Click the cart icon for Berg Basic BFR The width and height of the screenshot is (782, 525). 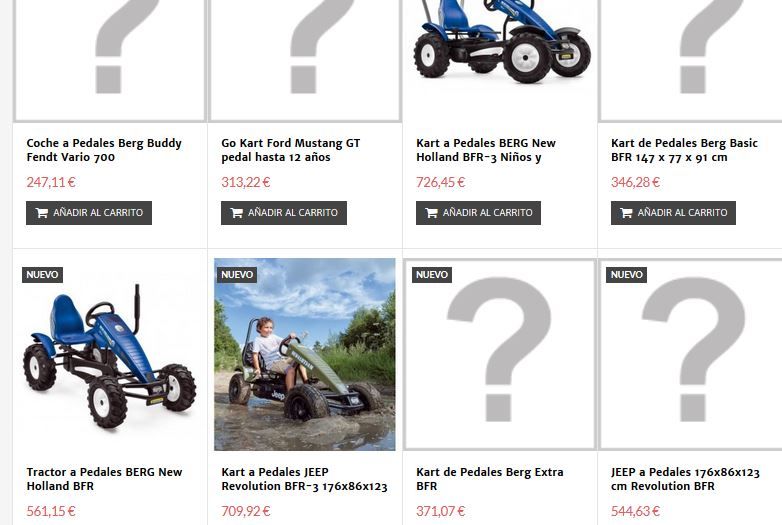(626, 213)
